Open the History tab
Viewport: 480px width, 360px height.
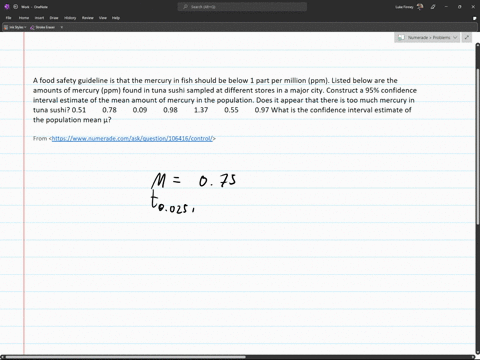click(70, 18)
